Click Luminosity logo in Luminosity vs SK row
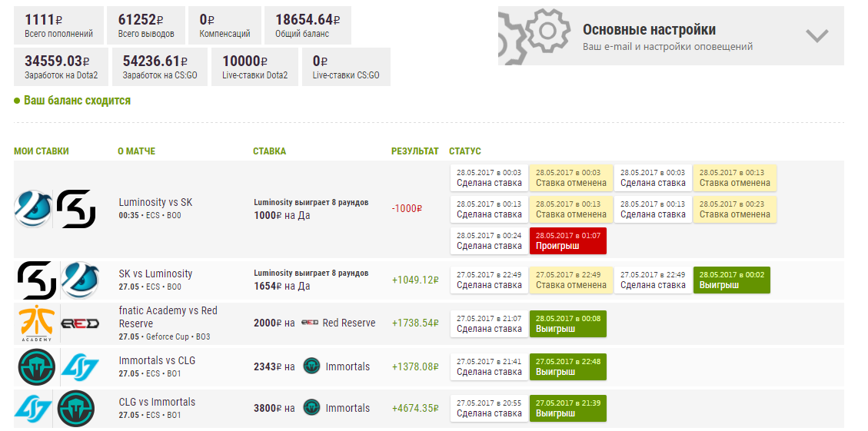The image size is (868, 431). pyautogui.click(x=32, y=209)
